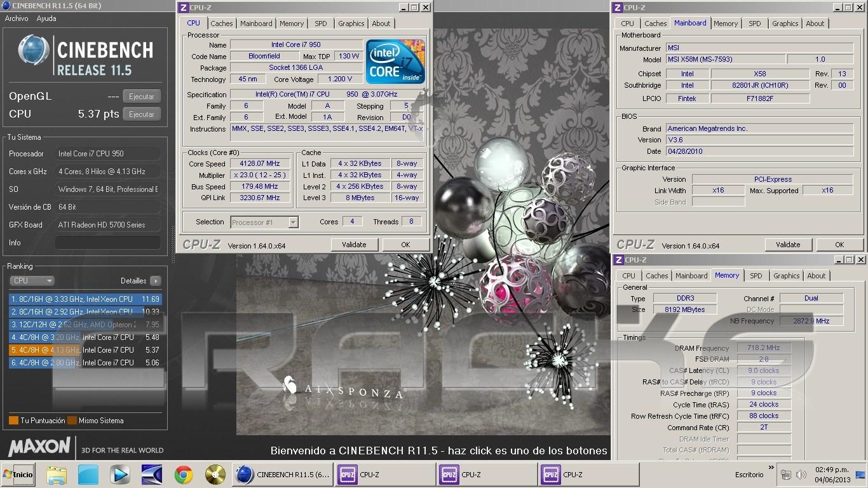Screen dimensions: 868x488
Task: Switch to CPU tab in the Memory window
Action: coord(628,276)
